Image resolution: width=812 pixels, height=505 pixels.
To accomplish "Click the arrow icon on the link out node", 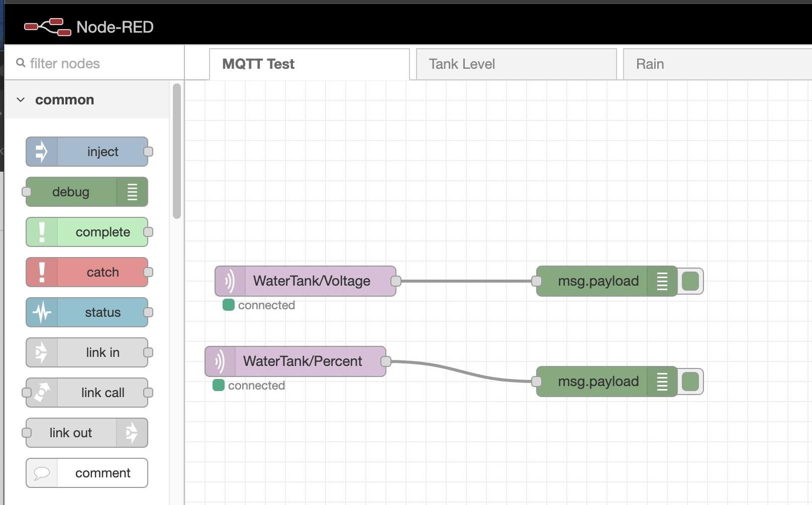I will (132, 432).
